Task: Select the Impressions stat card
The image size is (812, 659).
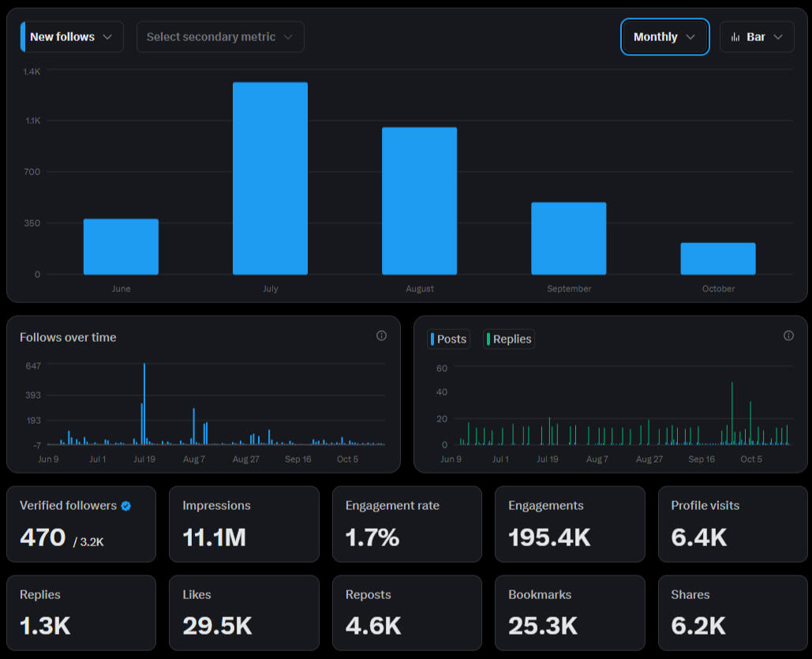Action: pos(244,524)
